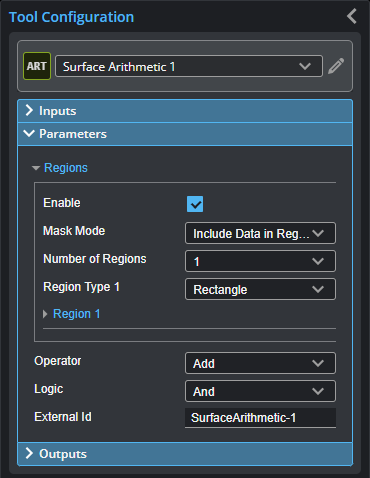The width and height of the screenshot is (370, 478).
Task: Expand the Inputs section
Action: click(x=185, y=111)
